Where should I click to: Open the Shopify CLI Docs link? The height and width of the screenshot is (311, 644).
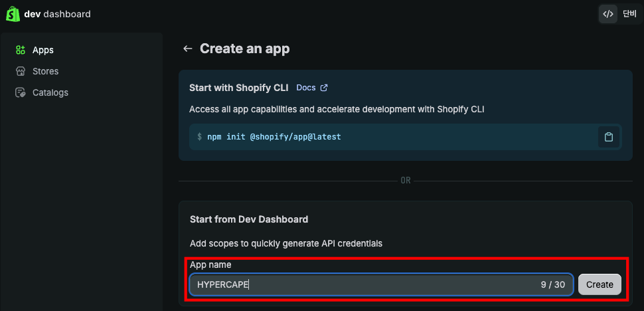(306, 88)
